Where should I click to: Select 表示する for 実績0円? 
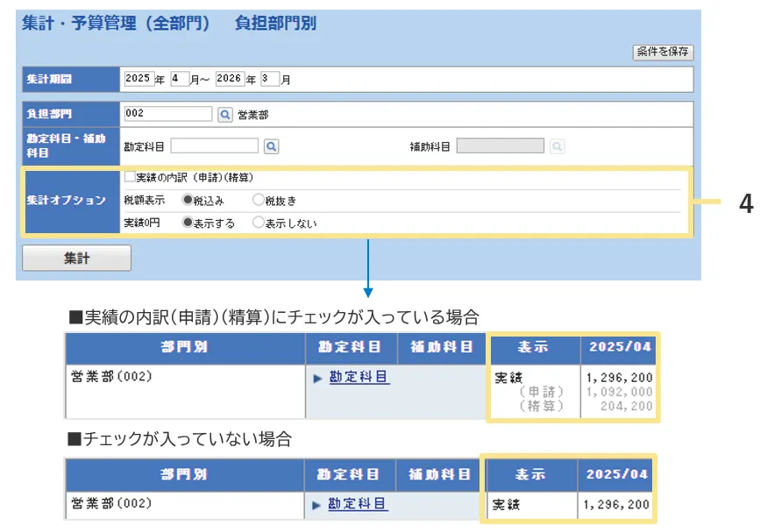point(188,223)
